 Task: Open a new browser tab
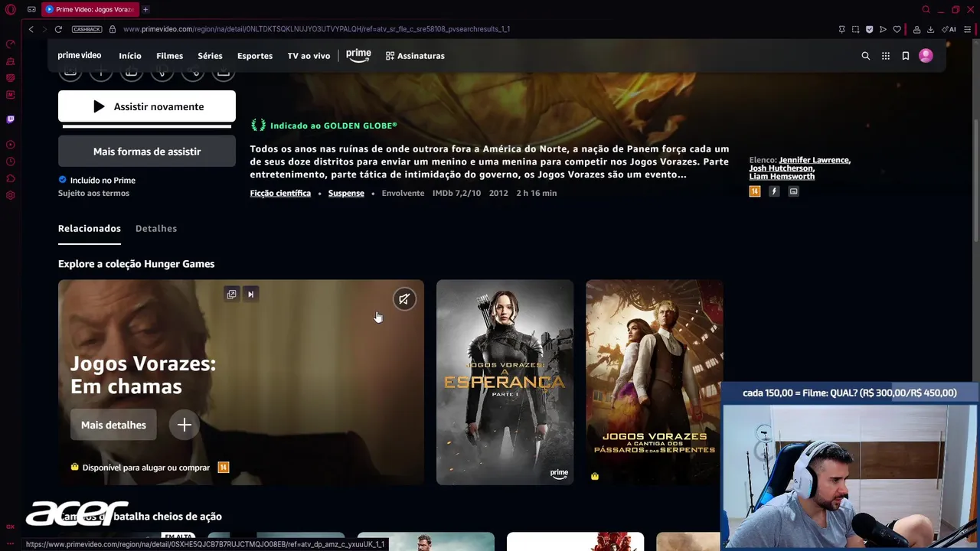pos(145,9)
